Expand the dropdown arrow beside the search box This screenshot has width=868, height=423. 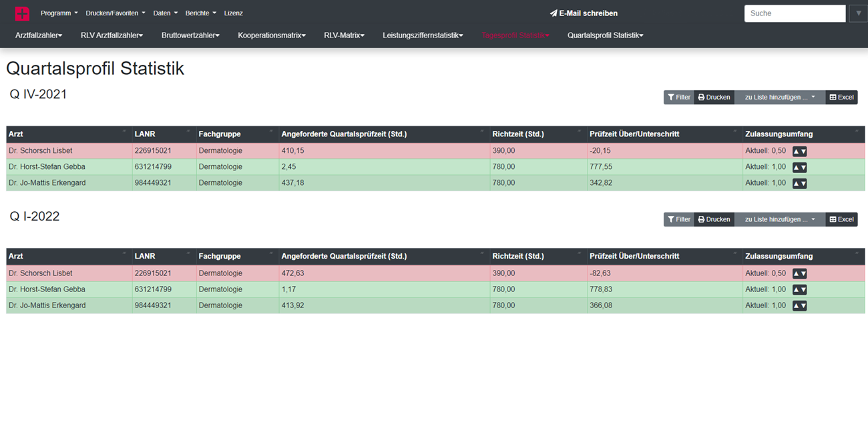(x=859, y=13)
